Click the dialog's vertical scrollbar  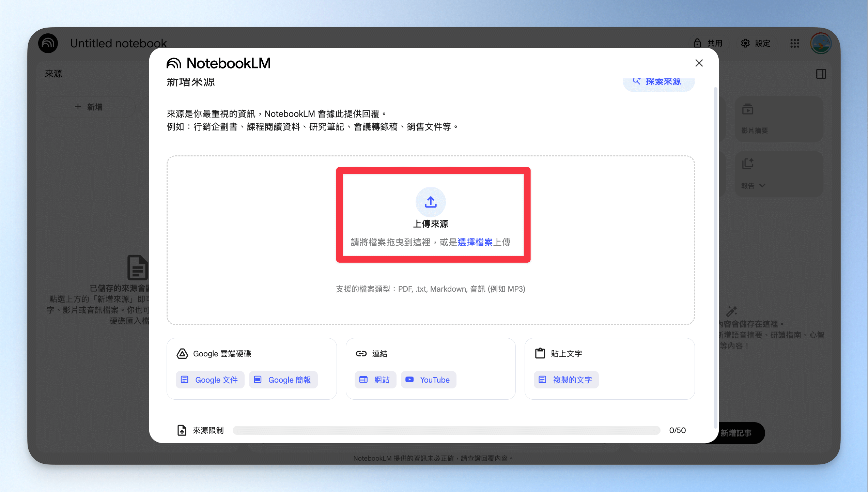tap(715, 257)
